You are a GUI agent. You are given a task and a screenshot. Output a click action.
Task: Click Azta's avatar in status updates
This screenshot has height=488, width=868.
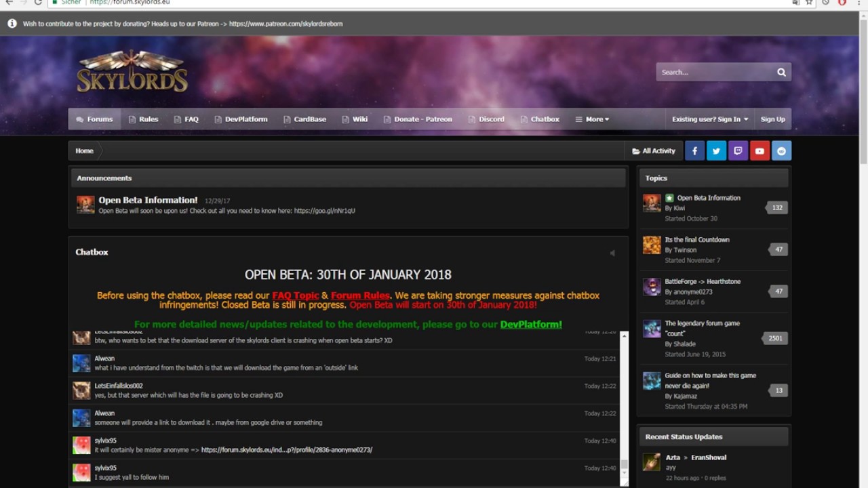tap(652, 462)
